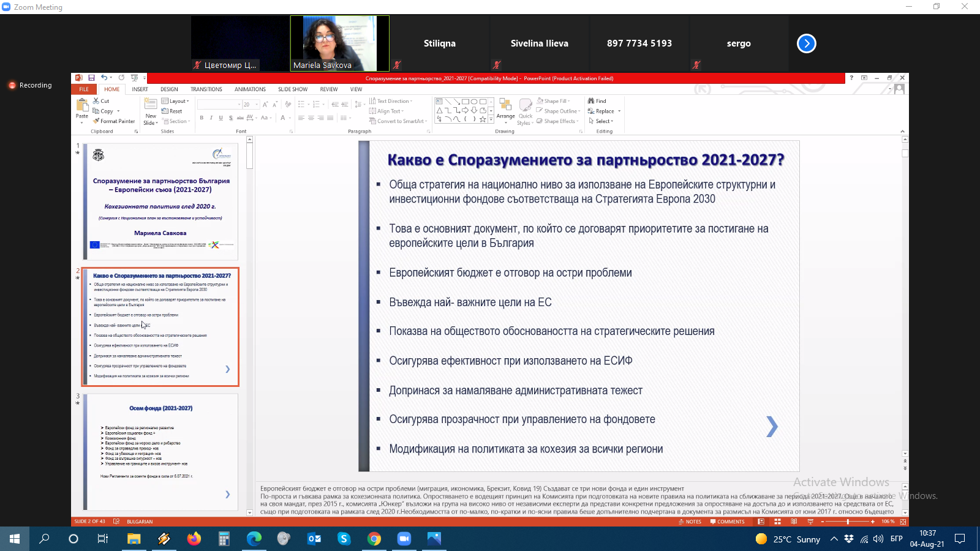
Task: Undo the last action in PowerPoint
Action: pyautogui.click(x=104, y=78)
